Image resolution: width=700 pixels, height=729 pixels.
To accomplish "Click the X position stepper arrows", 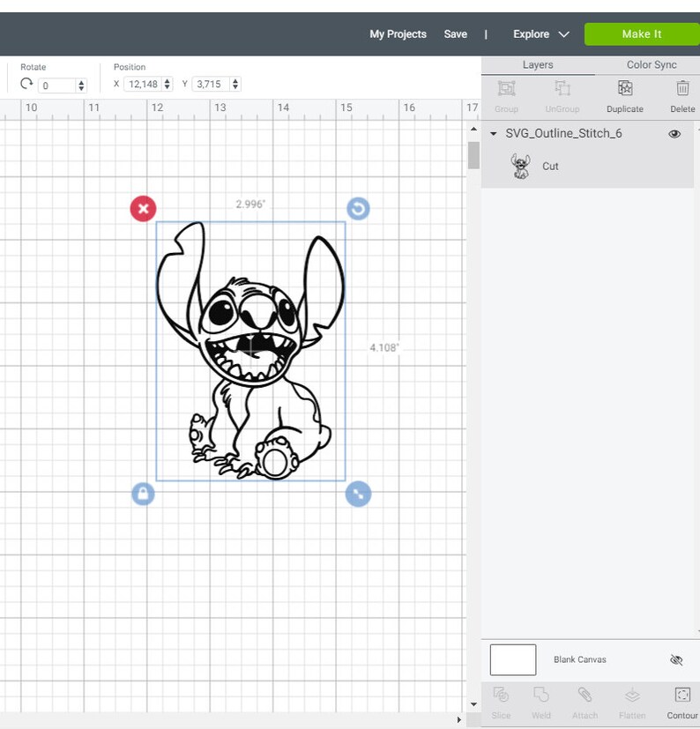I will (168, 84).
